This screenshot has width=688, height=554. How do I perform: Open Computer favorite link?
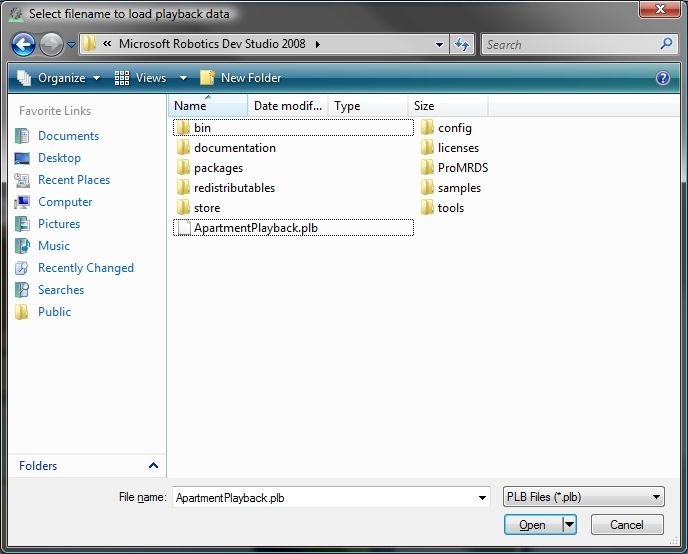[x=65, y=202]
